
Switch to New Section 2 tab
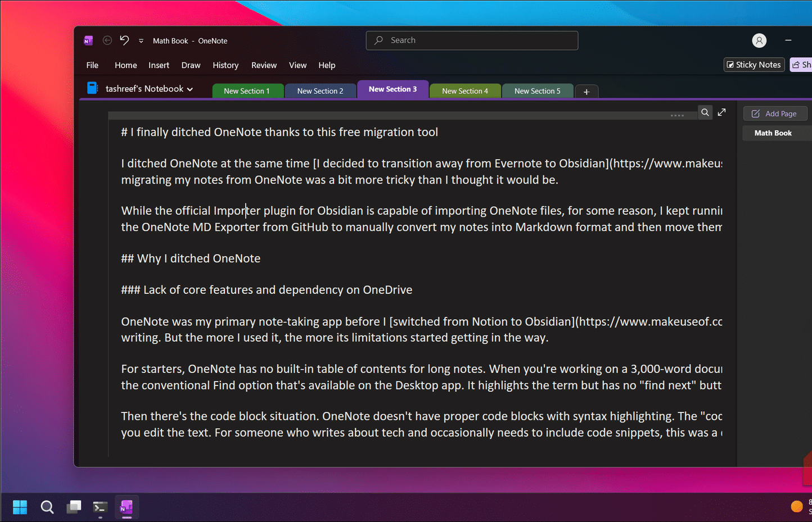point(321,90)
